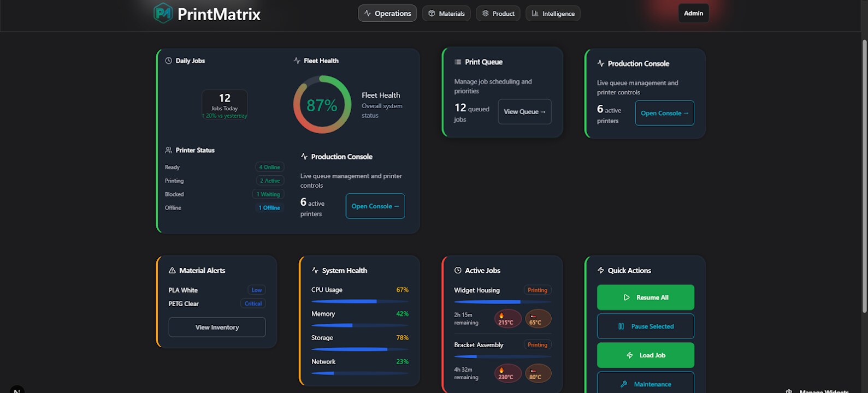
Task: Click the Storage usage progress bar
Action: pos(360,349)
